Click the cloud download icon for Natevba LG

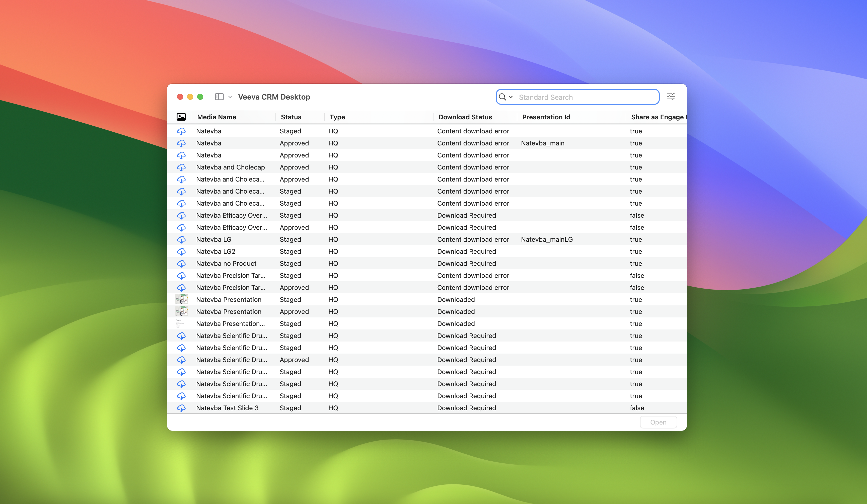coord(181,239)
